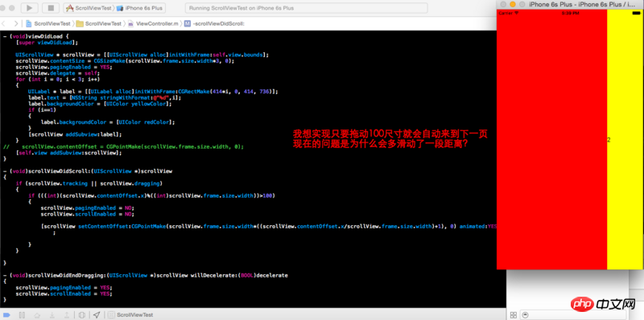Click the label.backgroundColor redColor line
This screenshot has width=644, height=320.
coord(108,122)
